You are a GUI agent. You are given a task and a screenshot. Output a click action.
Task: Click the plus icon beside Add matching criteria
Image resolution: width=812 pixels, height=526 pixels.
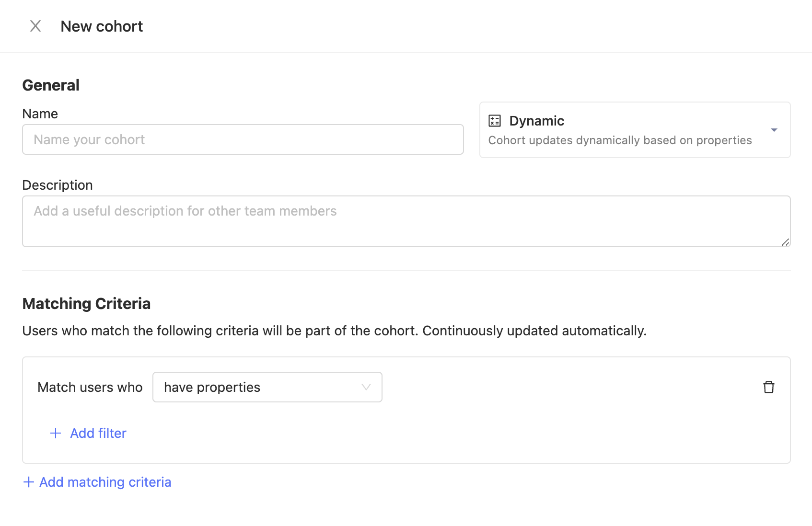tap(29, 482)
